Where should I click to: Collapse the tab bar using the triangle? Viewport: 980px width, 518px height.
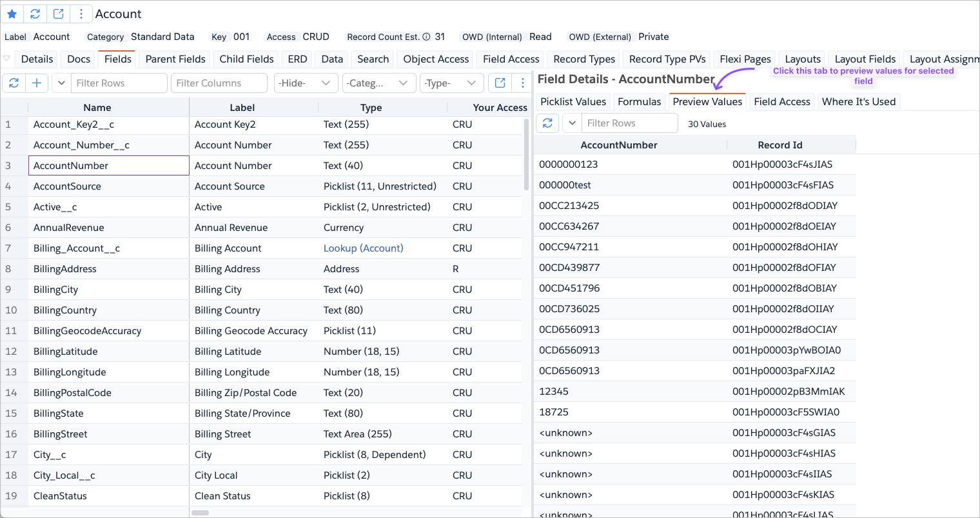point(6,59)
